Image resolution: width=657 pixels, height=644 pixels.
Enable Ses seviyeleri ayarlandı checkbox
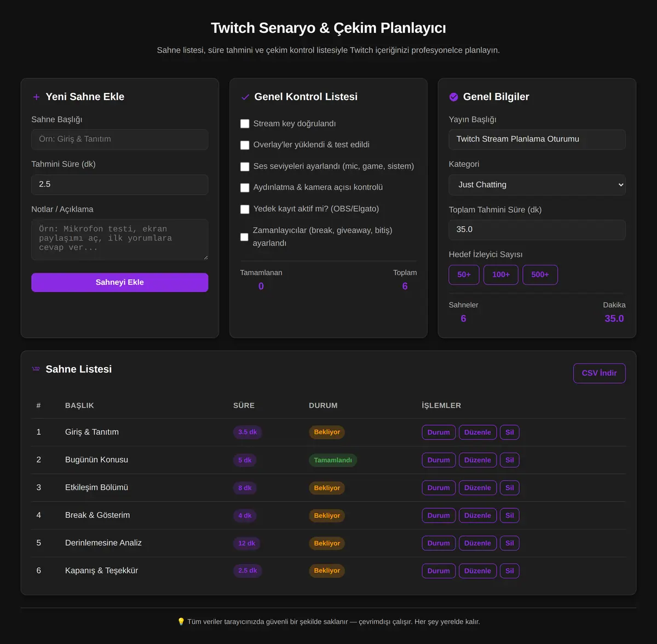click(x=245, y=166)
